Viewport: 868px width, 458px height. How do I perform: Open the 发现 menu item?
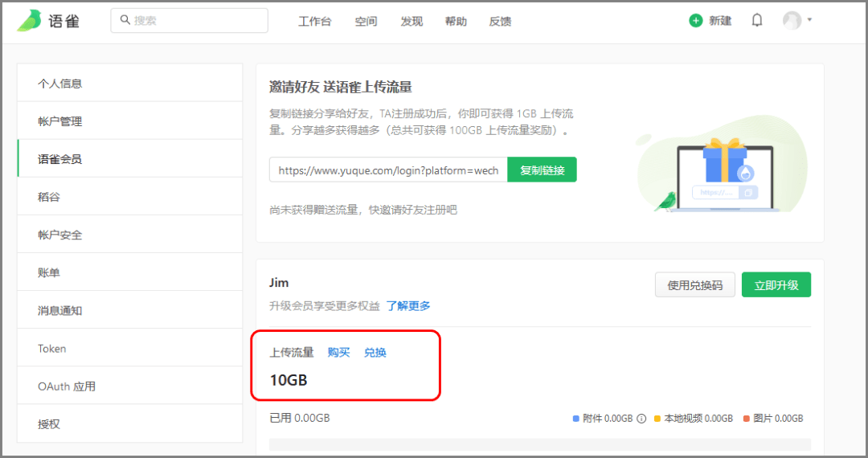point(411,21)
